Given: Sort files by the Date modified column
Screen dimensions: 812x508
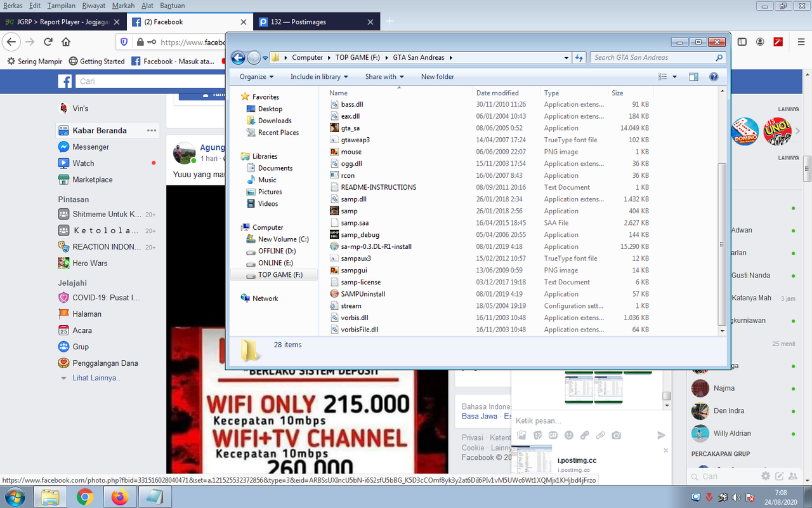Looking at the screenshot, I should [507, 93].
